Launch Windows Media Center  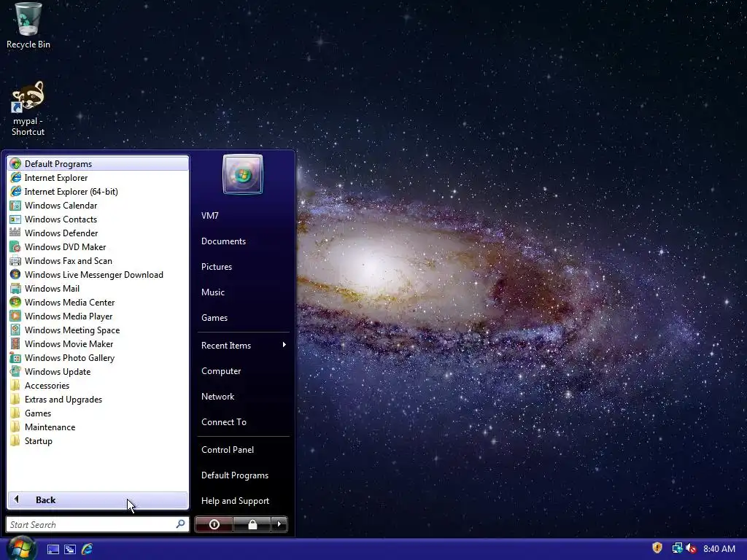coord(98,302)
